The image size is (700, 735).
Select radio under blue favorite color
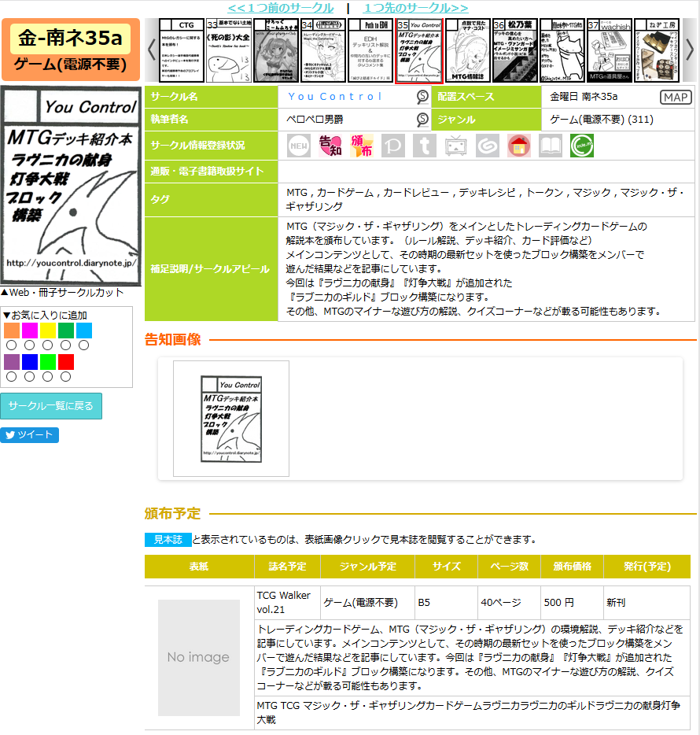click(30, 377)
